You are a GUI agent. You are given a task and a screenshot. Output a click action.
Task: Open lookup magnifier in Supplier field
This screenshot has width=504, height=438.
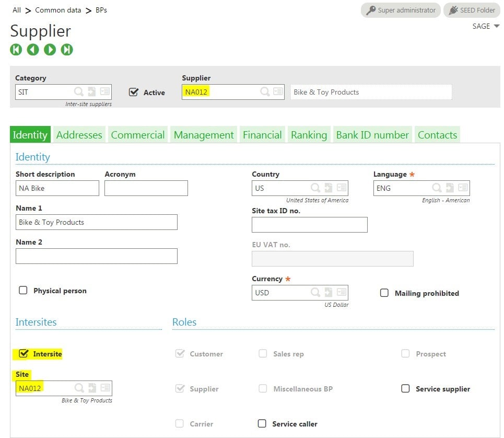pyautogui.click(x=265, y=92)
